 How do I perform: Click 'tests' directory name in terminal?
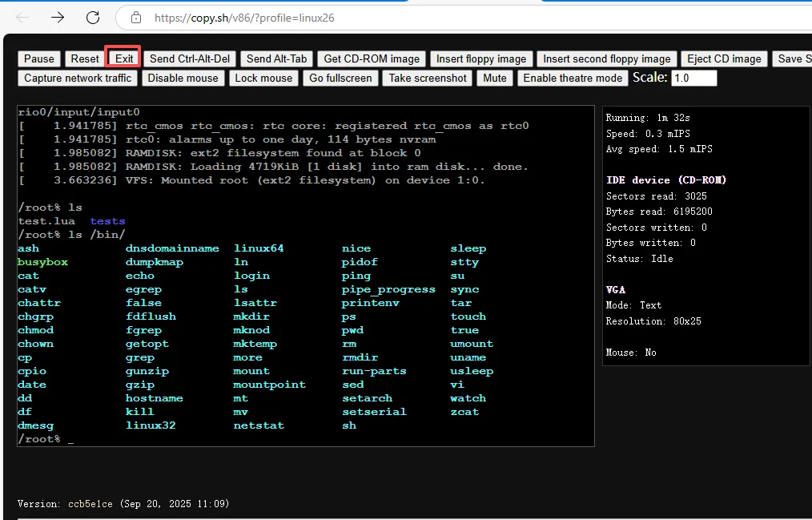coord(108,221)
